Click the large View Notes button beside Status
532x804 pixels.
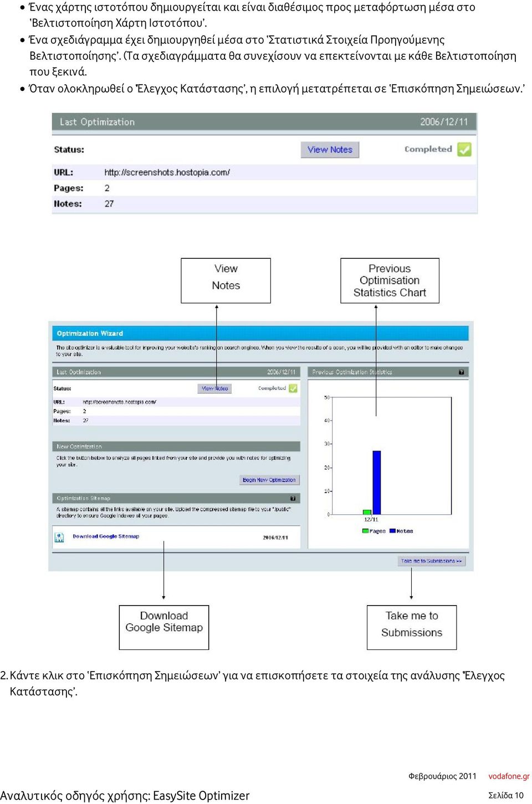[330, 150]
